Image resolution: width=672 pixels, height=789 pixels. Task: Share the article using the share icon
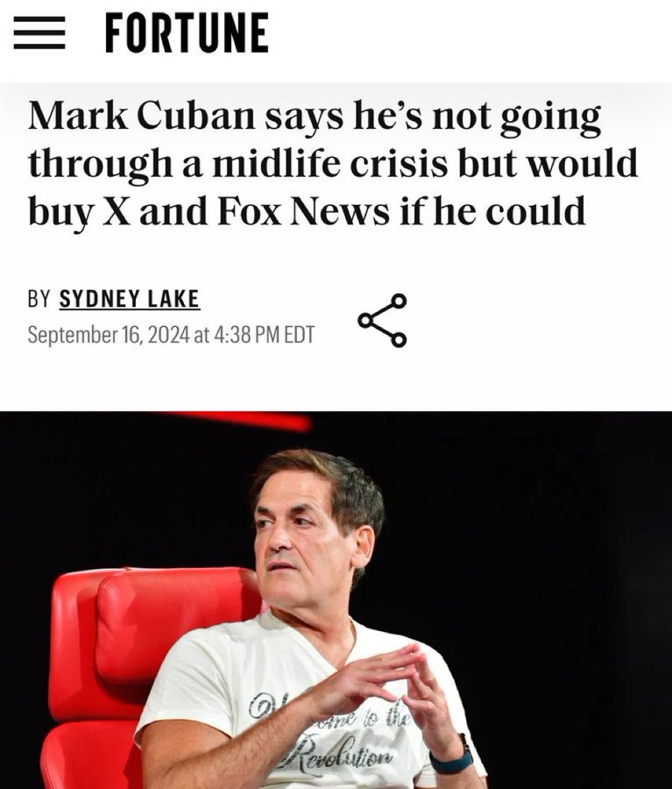382,321
